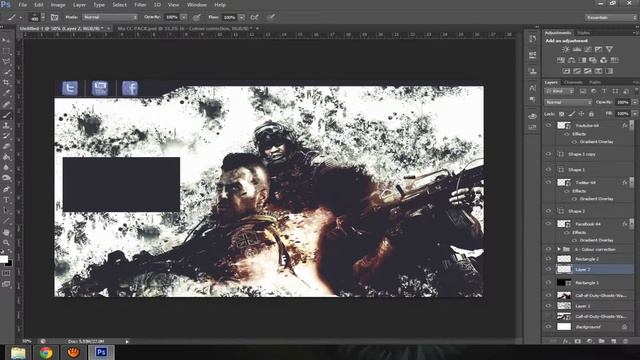Viewport: 640px width, 360px height.
Task: Select the Background layer thumbnail
Action: pos(564,327)
